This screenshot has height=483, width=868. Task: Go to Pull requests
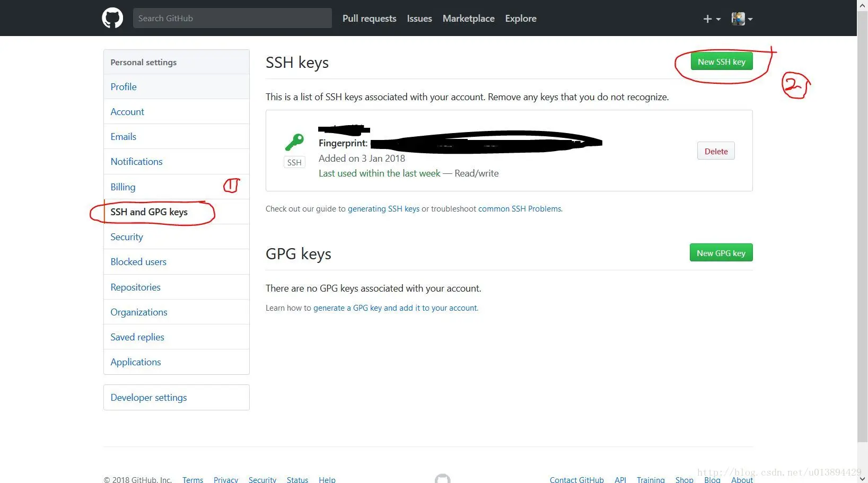coord(370,19)
